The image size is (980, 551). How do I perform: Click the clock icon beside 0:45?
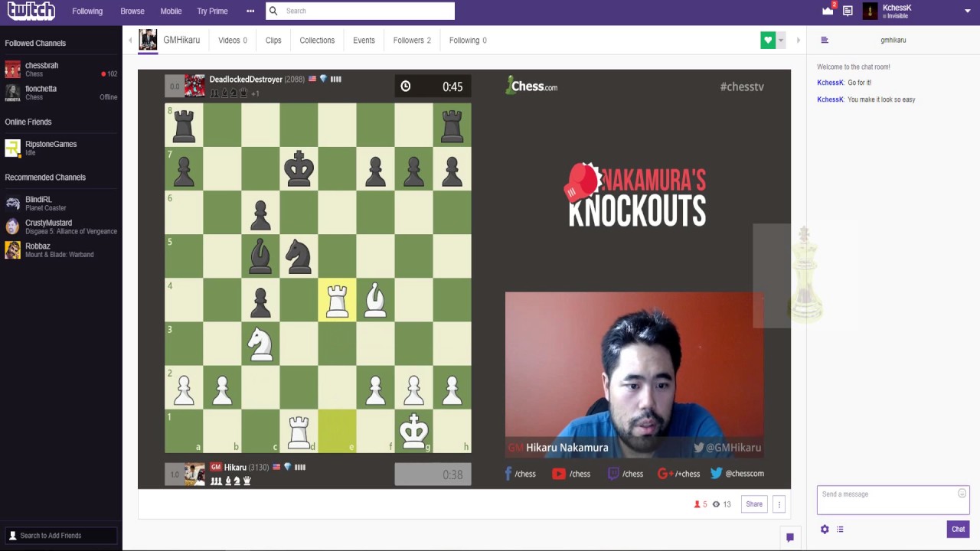(406, 86)
